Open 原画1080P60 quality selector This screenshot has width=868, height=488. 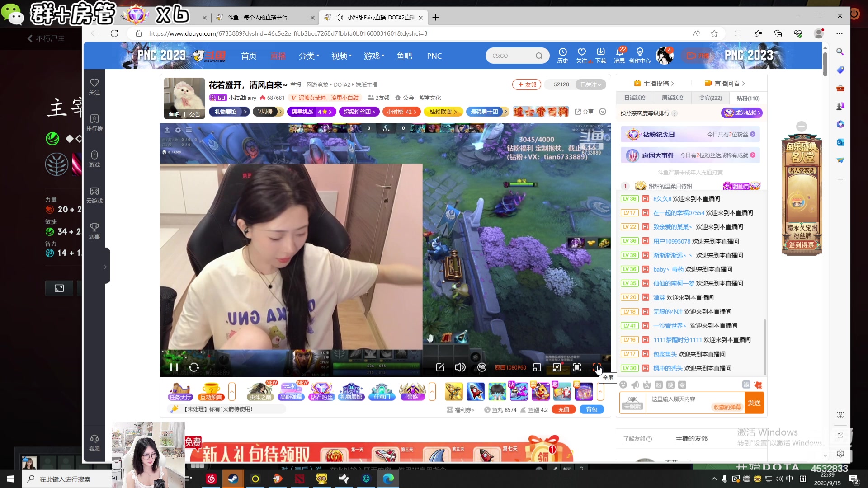click(x=510, y=368)
